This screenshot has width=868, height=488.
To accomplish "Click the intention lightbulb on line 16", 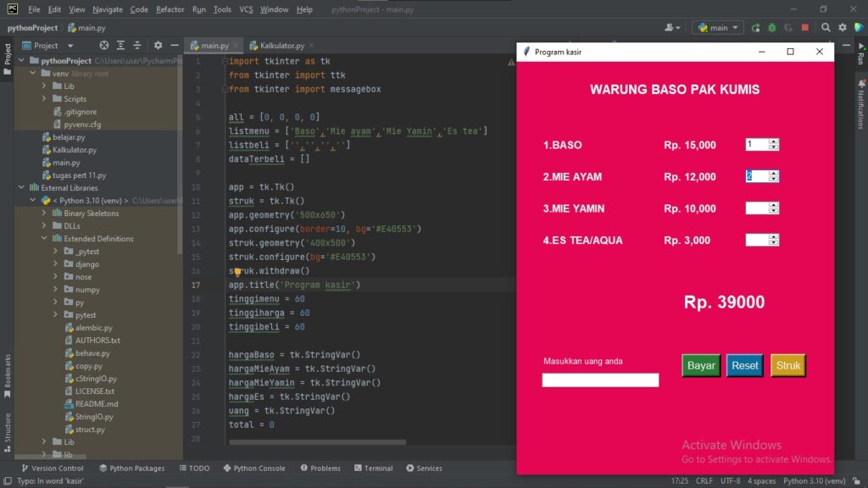I will coord(237,272).
